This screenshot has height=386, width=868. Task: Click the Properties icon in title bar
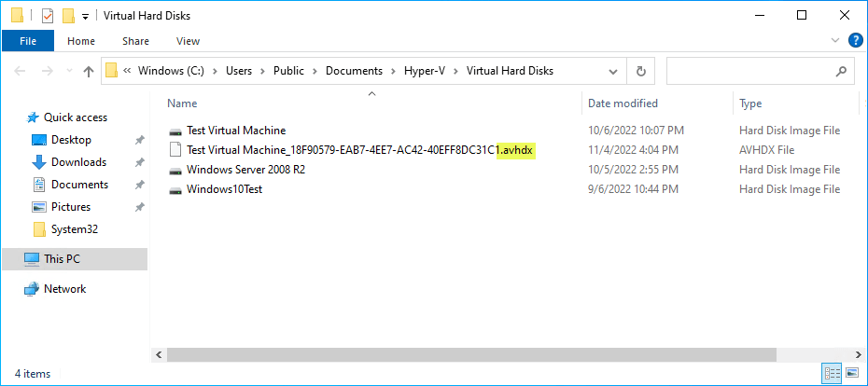point(48,16)
